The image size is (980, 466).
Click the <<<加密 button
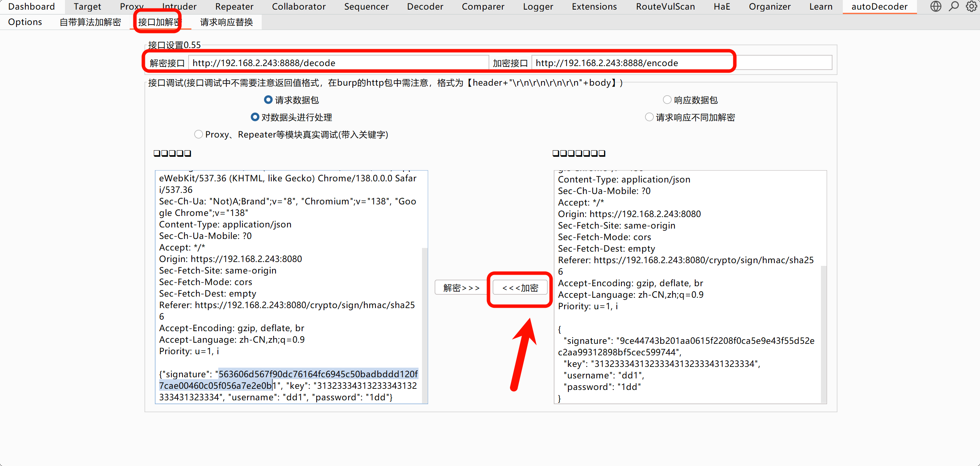[x=520, y=288]
